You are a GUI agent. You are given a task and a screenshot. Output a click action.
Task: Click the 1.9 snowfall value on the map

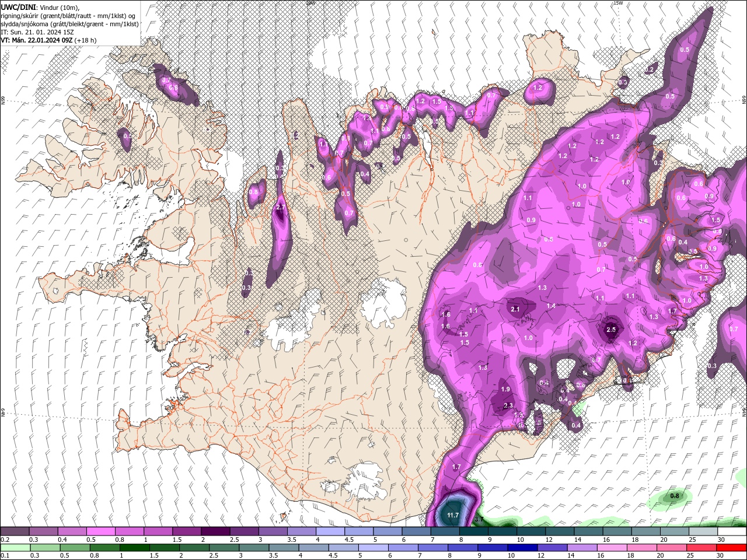pos(505,389)
